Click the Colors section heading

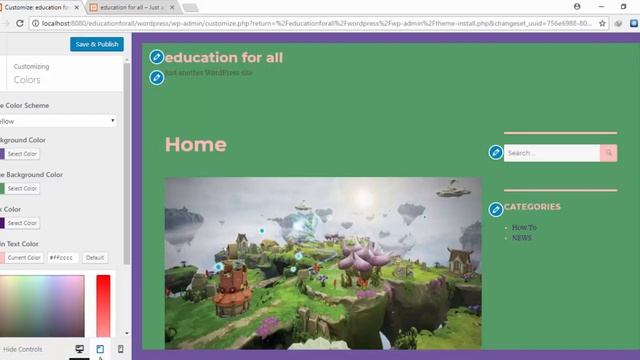27,80
